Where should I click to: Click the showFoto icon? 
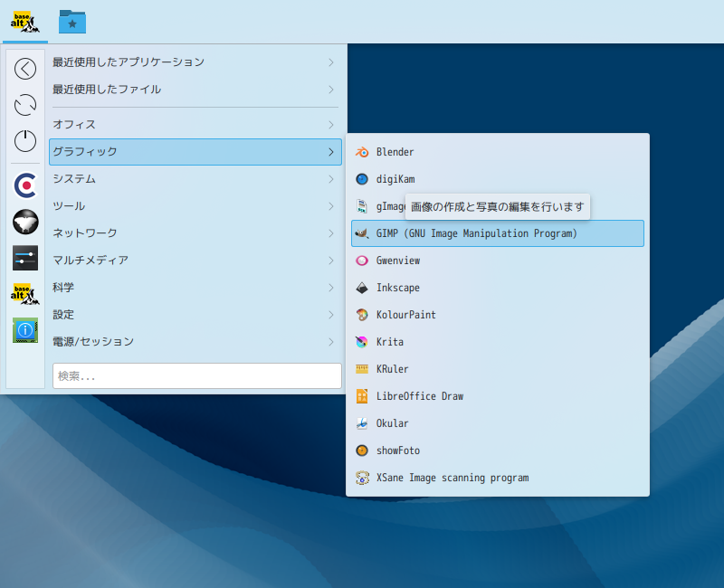362,450
